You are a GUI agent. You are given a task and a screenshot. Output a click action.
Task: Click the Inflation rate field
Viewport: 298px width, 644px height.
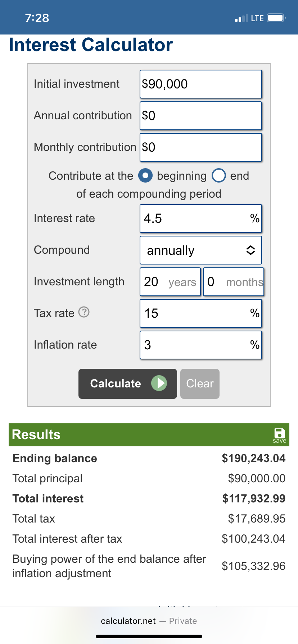(x=194, y=345)
